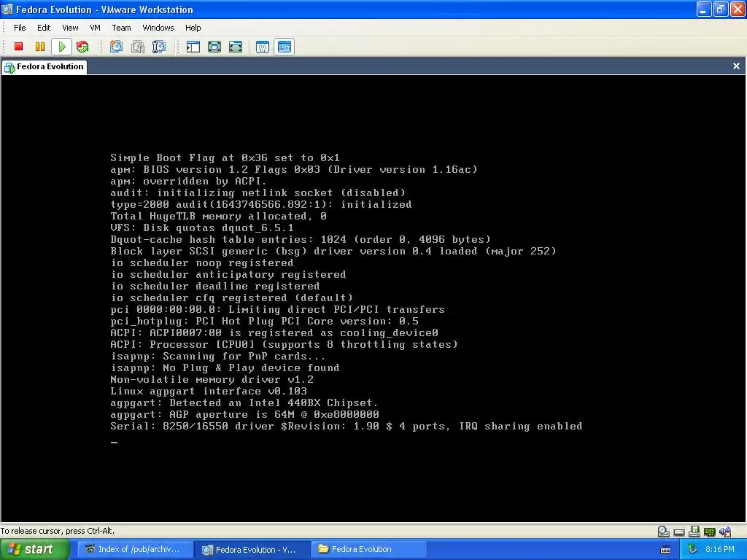
Task: Click 'VFS: Disk quotas dquot_6.5.1' line
Action: [202, 227]
